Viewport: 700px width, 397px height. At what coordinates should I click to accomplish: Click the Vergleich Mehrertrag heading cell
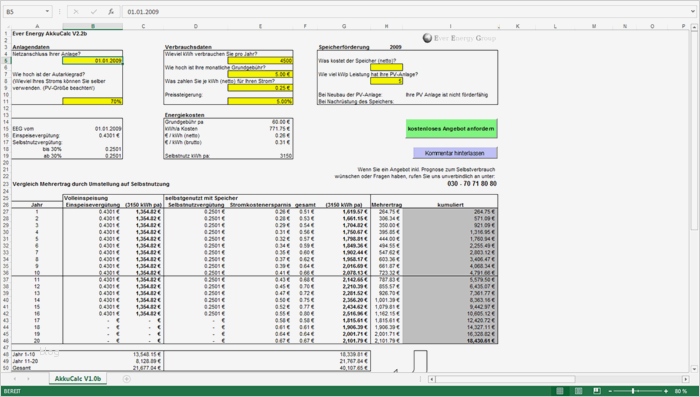click(x=91, y=184)
